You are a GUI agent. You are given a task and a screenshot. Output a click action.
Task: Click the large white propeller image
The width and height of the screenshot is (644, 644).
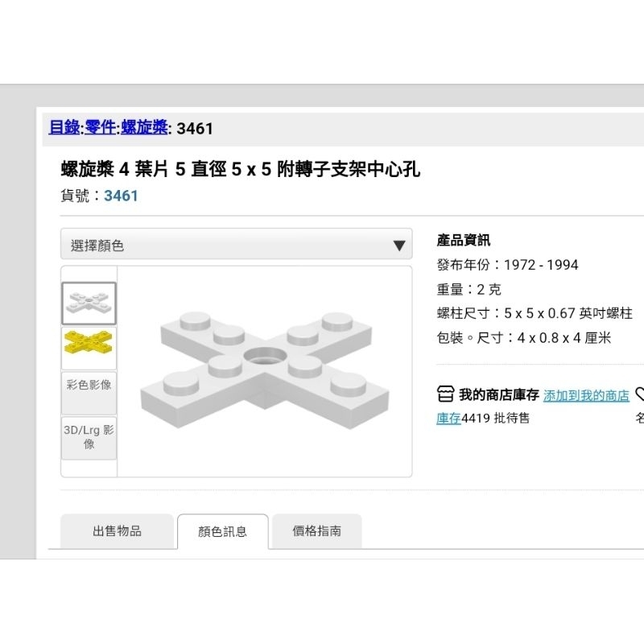265,369
